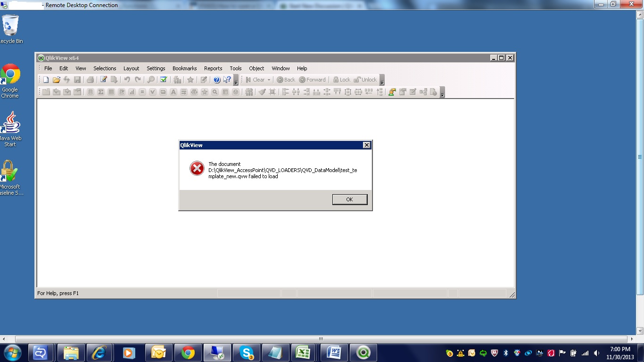Screen dimensions: 644x362
Task: Unlock the locked selections
Action: coord(365,80)
